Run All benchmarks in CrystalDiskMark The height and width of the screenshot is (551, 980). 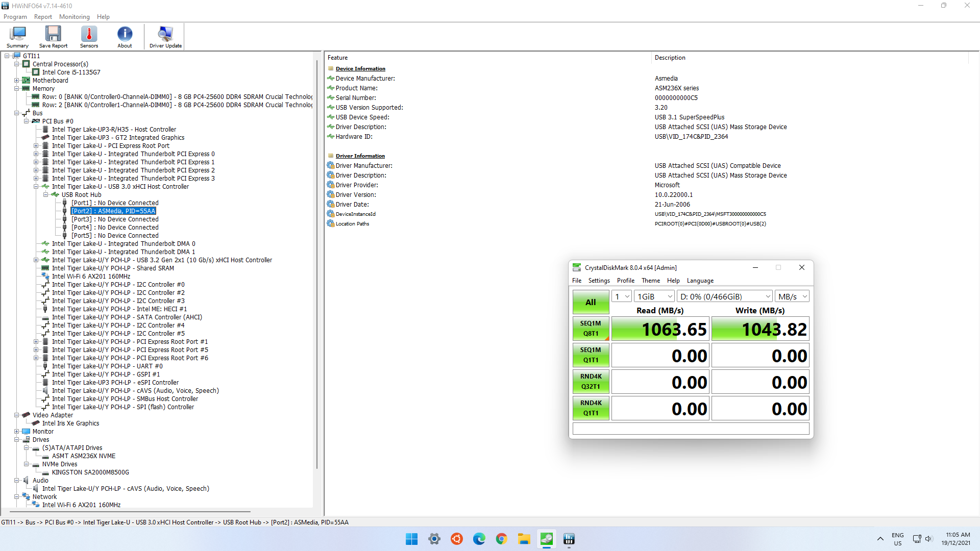tap(591, 302)
